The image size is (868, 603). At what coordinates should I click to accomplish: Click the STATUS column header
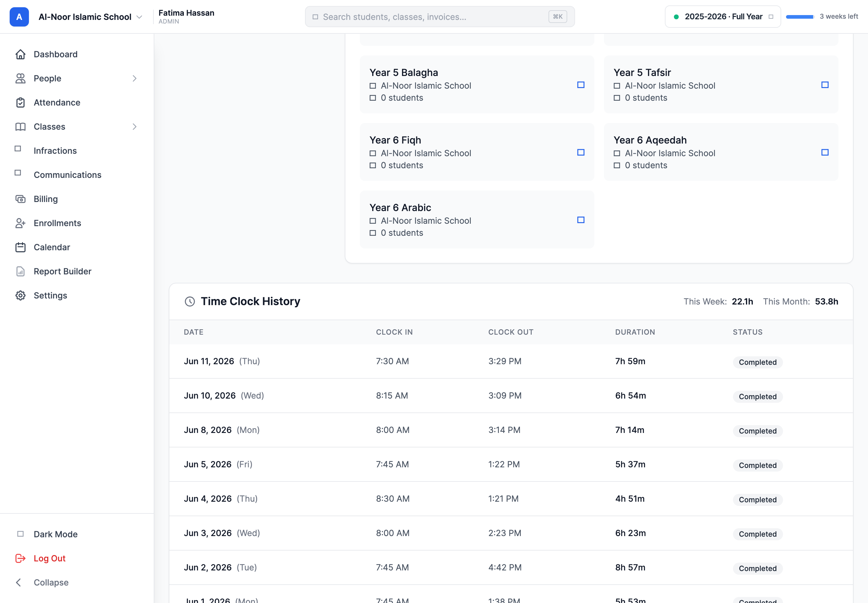tap(747, 333)
